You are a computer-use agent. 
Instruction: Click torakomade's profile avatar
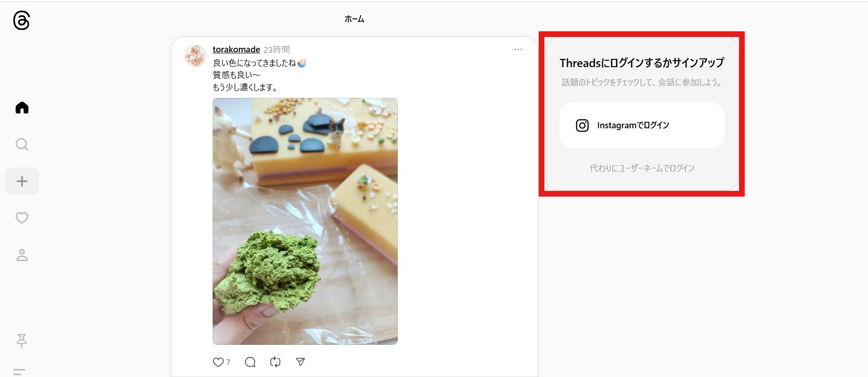195,56
